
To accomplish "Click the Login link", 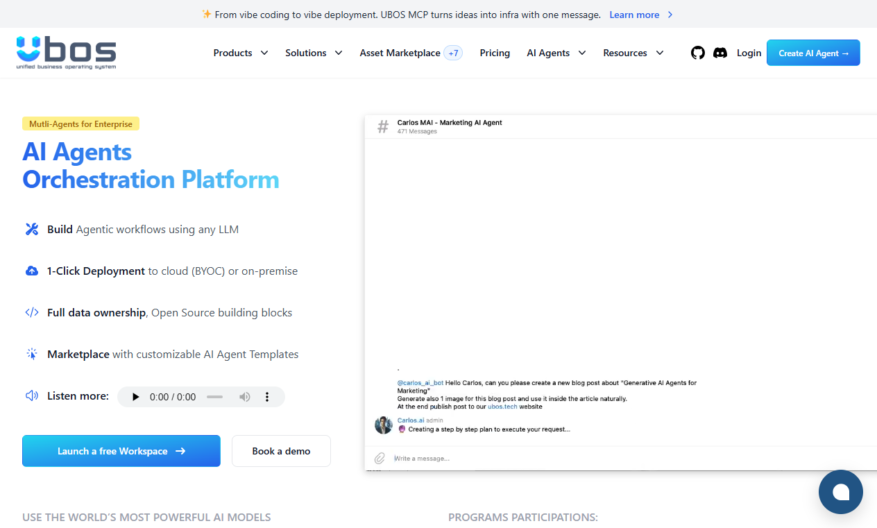I will [748, 53].
